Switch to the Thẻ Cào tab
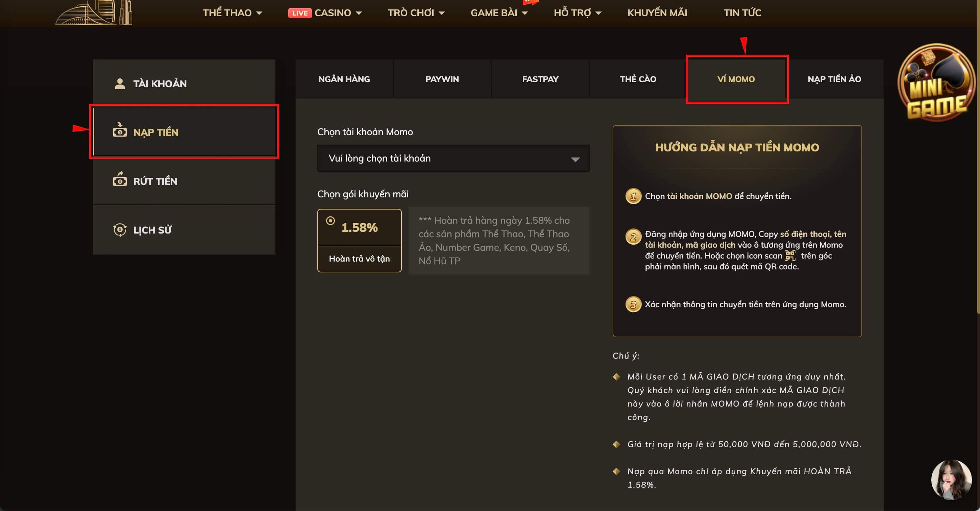The image size is (980, 511). coord(638,79)
